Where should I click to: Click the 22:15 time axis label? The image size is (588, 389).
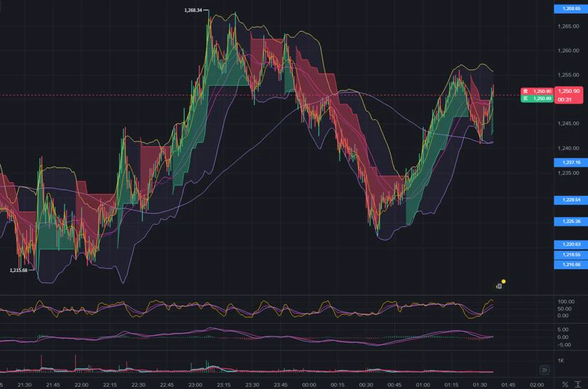point(110,385)
